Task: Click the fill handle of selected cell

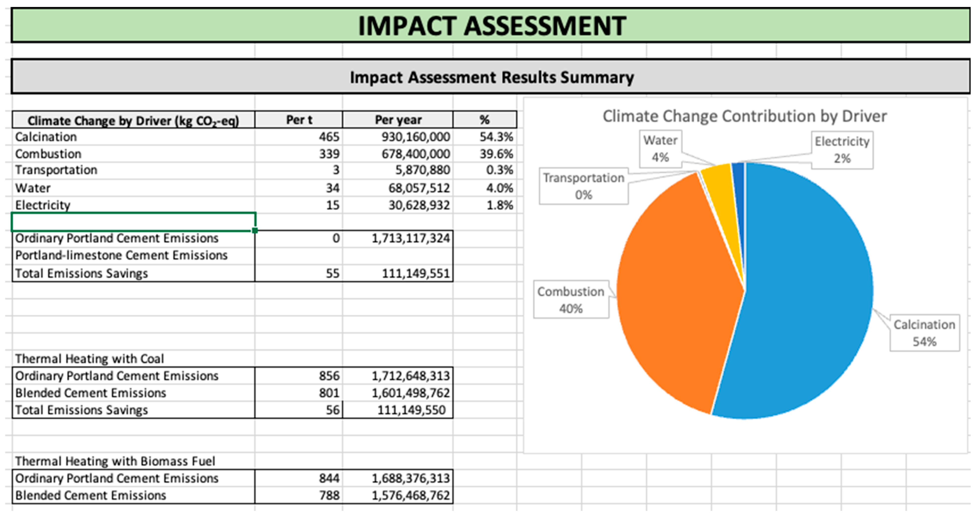Action: click(x=255, y=230)
